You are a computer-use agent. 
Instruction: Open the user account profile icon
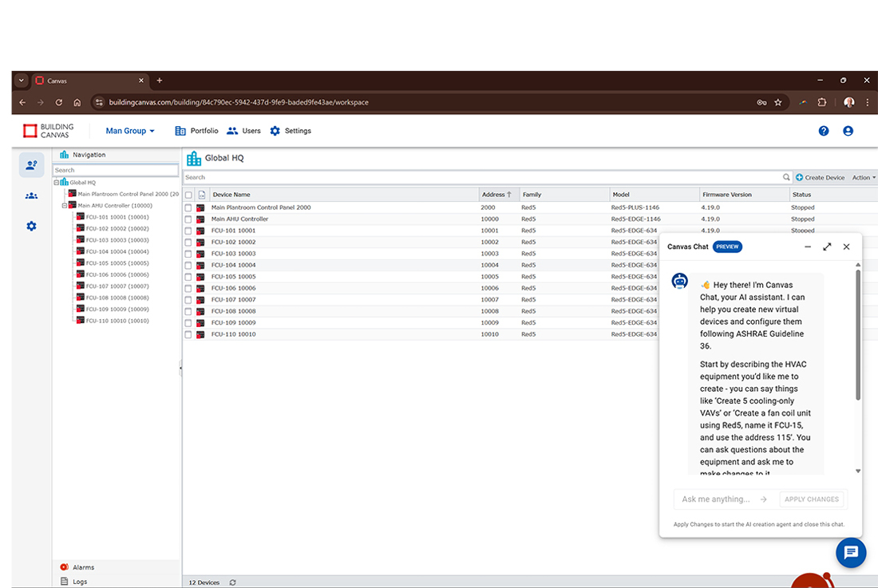tap(848, 131)
